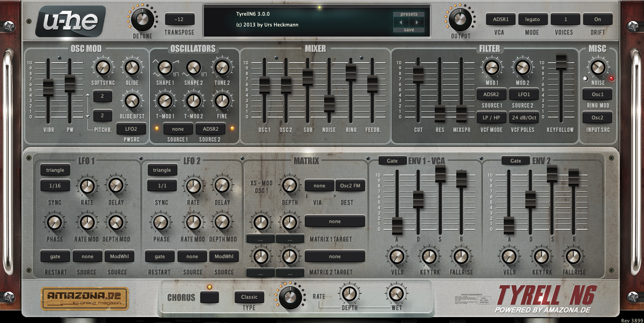
Task: Select the white noise LED in Misc
Action: click(585, 79)
